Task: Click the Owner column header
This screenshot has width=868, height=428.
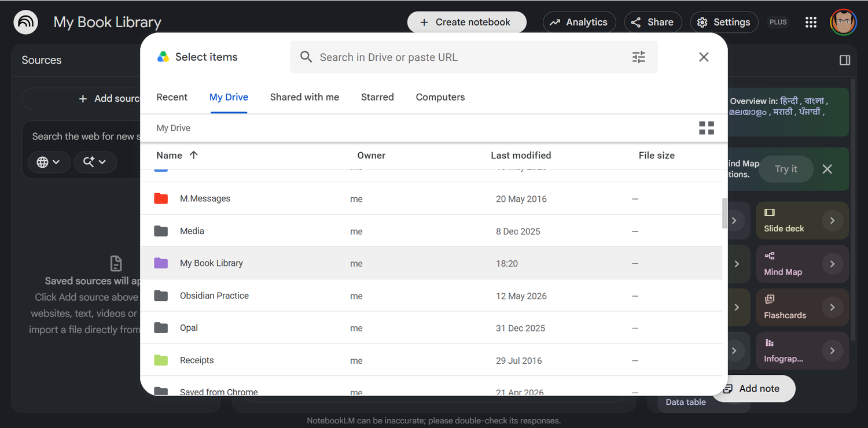Action: (x=372, y=155)
